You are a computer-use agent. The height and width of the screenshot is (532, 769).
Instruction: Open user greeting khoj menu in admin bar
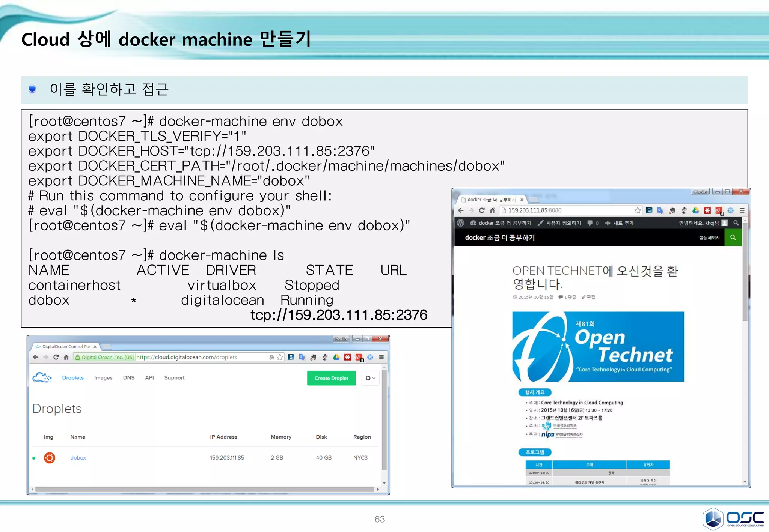tap(703, 223)
